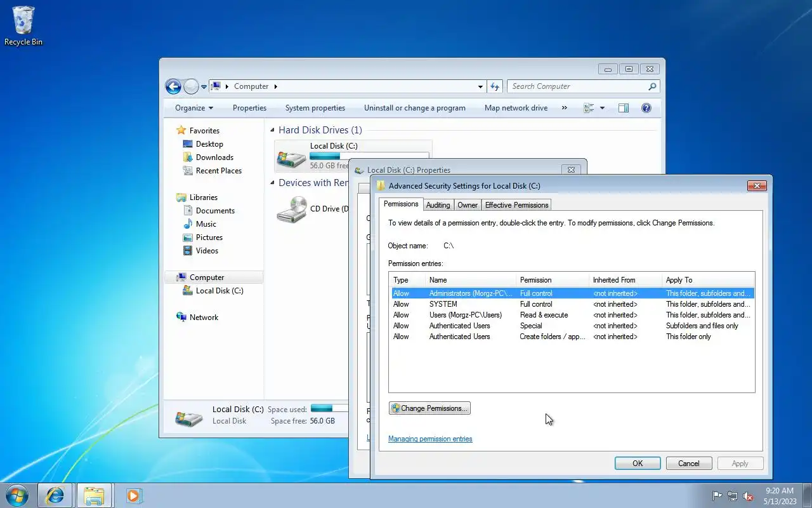Open the Organize dropdown menu
Viewport: 812px width, 508px height.
point(194,108)
